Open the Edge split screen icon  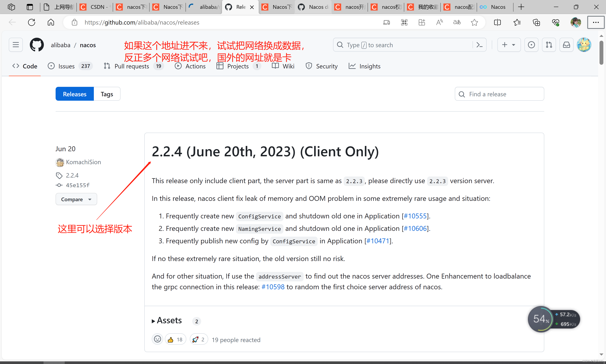click(497, 22)
